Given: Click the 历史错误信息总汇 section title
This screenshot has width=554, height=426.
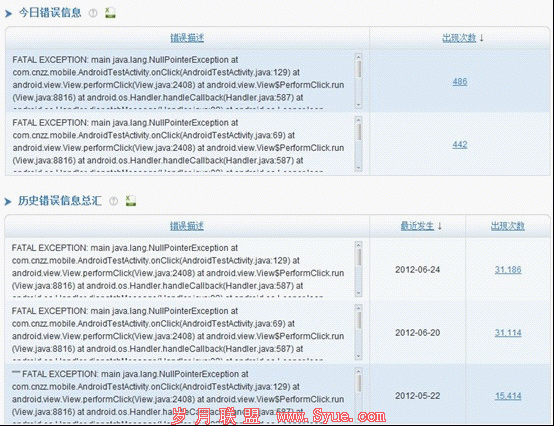Looking at the screenshot, I should pyautogui.click(x=60, y=201).
